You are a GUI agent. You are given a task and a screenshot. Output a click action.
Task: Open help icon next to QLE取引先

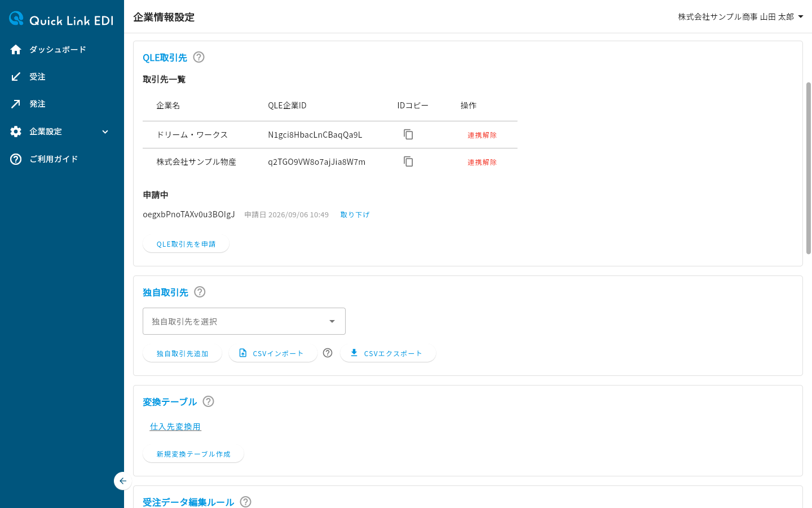click(x=198, y=57)
